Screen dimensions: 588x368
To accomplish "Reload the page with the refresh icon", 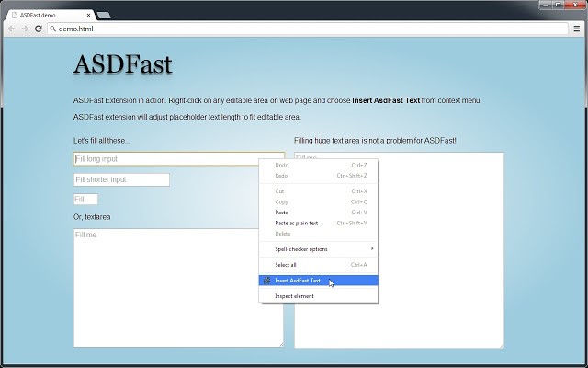I will point(38,29).
